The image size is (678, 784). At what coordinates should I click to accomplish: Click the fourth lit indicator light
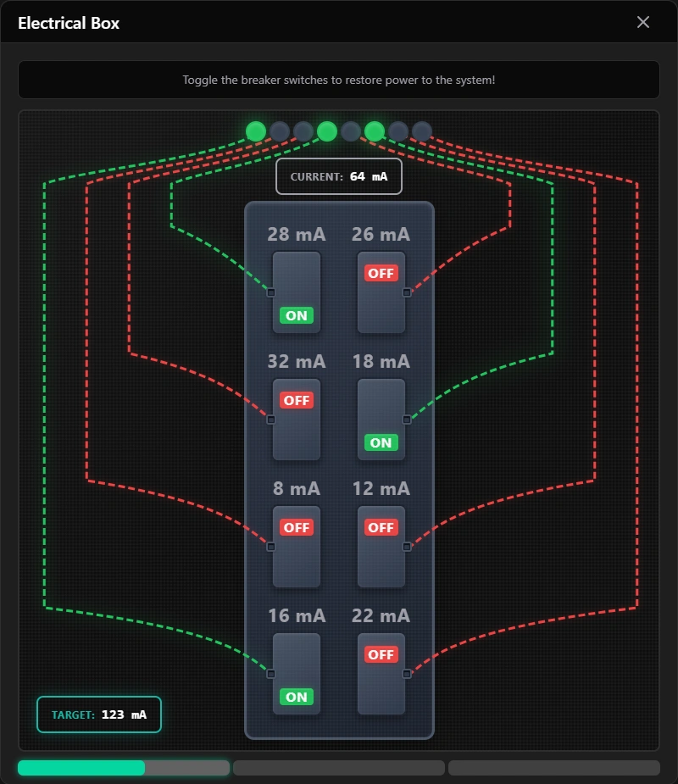327,131
